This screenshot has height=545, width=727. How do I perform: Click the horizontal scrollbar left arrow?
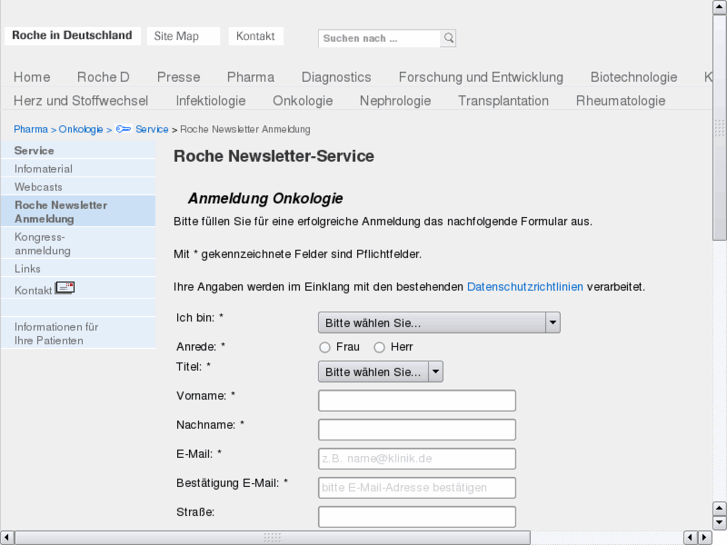7,537
